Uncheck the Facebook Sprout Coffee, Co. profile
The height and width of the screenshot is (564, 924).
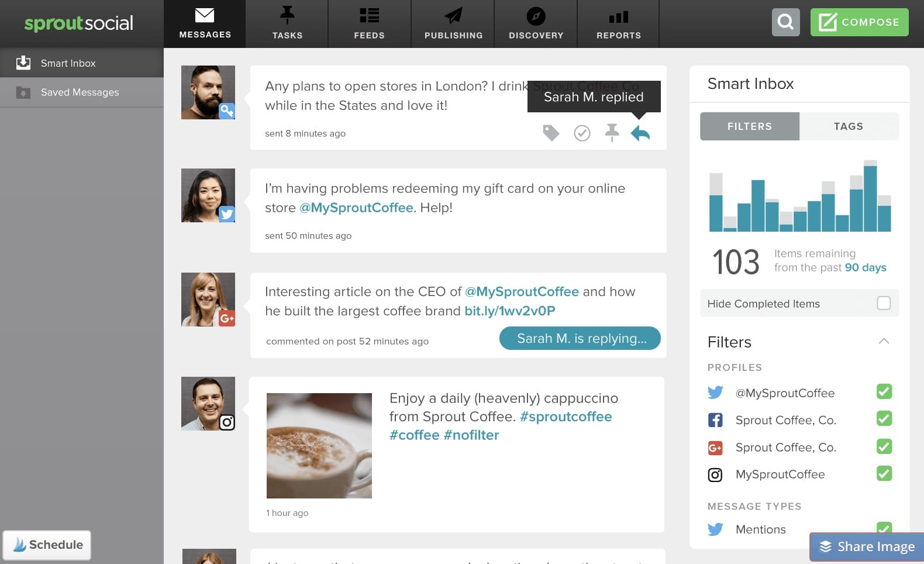pyautogui.click(x=884, y=419)
